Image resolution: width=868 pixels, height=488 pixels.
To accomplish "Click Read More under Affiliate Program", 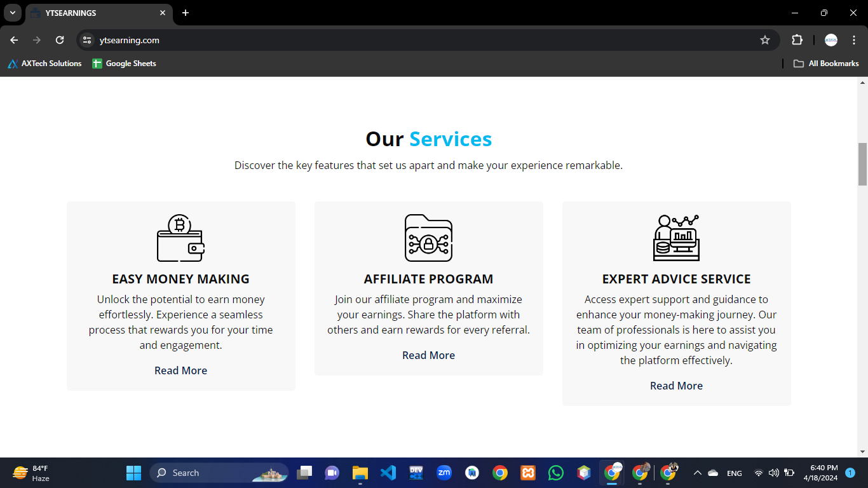I will click(x=428, y=355).
